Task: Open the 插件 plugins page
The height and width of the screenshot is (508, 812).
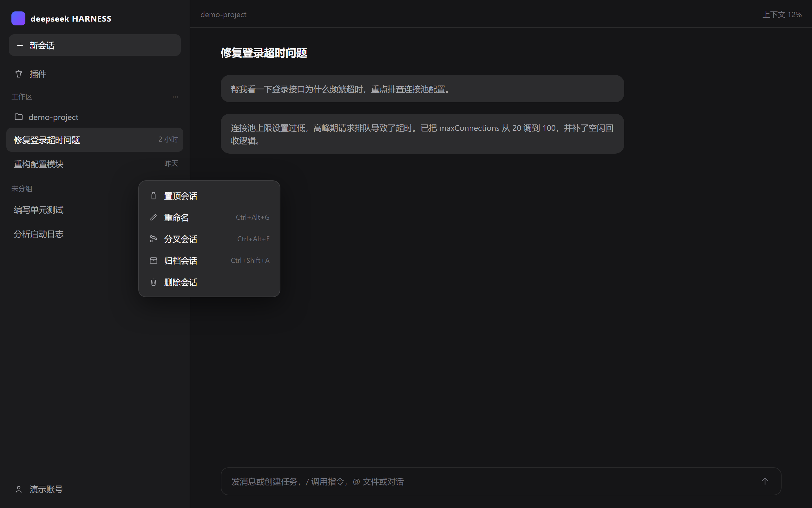Action: tap(95, 74)
